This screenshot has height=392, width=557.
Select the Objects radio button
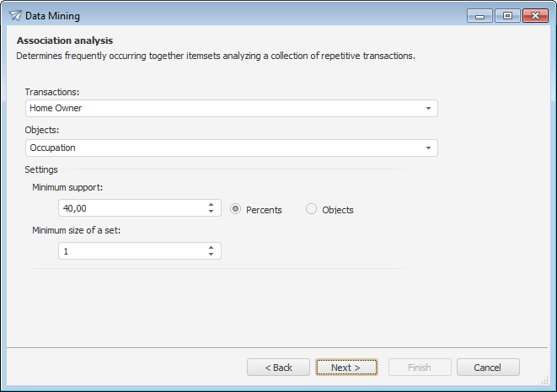tap(312, 209)
